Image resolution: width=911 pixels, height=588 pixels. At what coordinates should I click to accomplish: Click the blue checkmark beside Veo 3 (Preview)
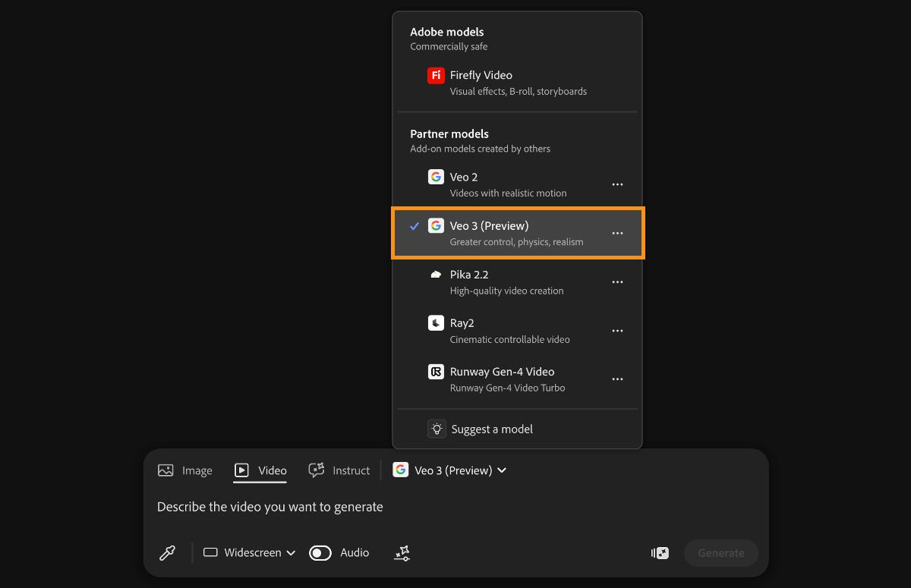[415, 226]
